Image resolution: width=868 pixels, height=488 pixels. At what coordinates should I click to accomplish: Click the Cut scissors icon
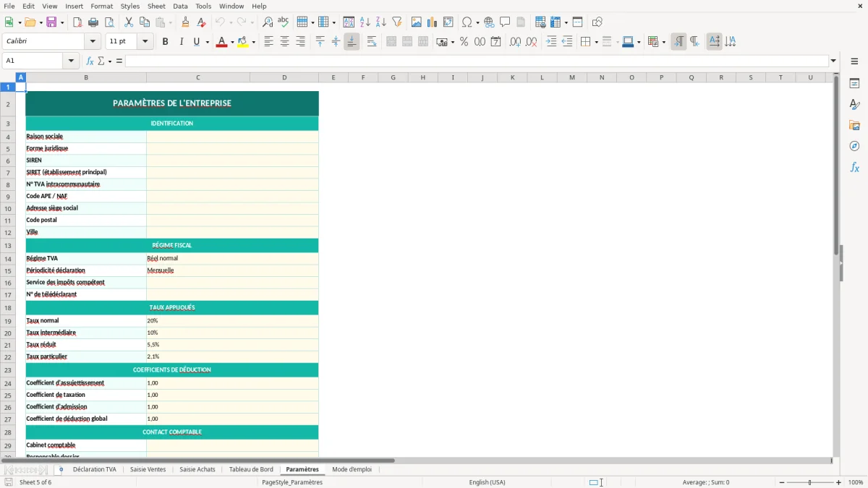(x=129, y=22)
